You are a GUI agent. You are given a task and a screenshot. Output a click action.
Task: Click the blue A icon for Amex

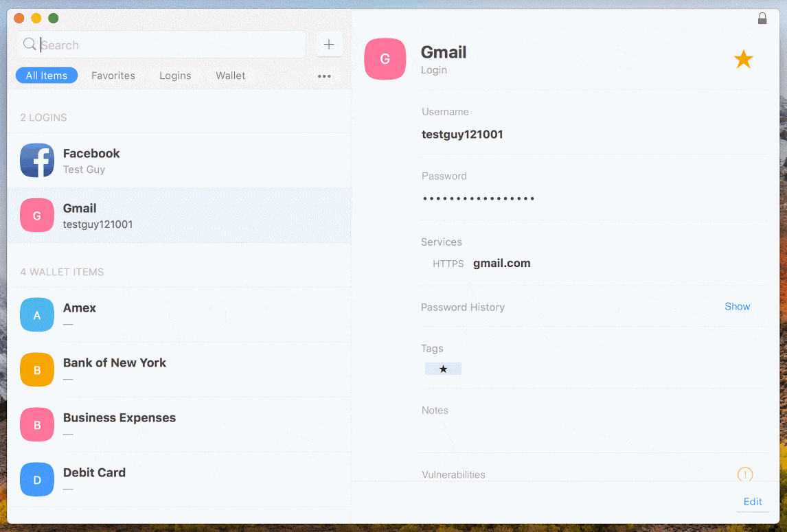pos(37,314)
